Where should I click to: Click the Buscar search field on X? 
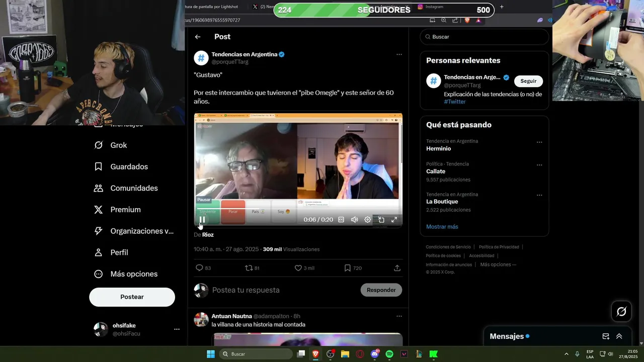tap(485, 37)
